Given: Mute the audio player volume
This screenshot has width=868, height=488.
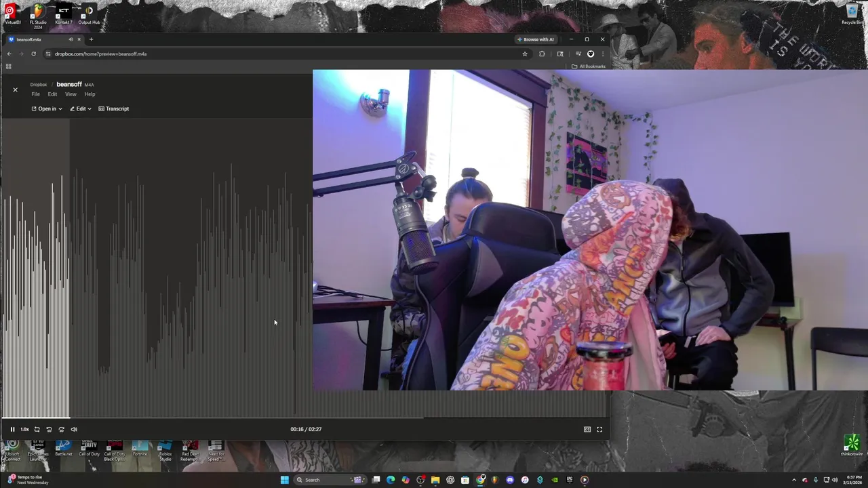Looking at the screenshot, I should 74,429.
